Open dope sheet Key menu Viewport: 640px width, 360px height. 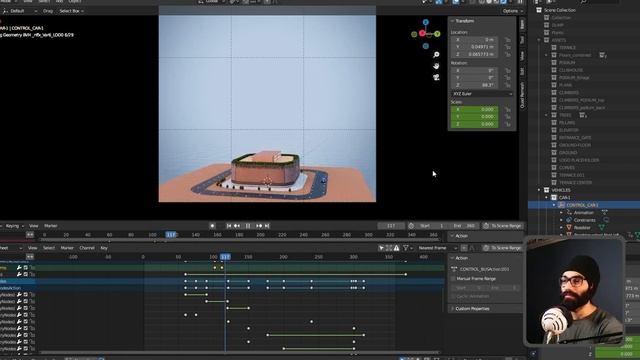pos(104,248)
